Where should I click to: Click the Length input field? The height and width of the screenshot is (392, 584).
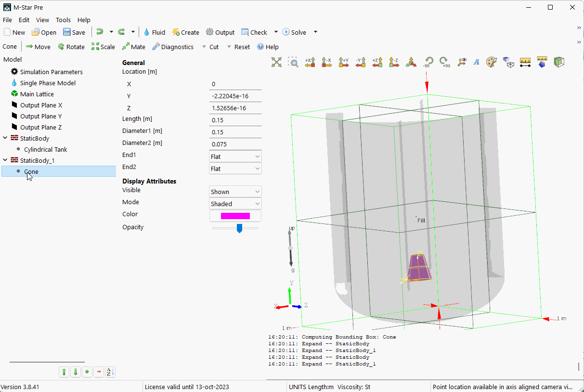tap(235, 120)
